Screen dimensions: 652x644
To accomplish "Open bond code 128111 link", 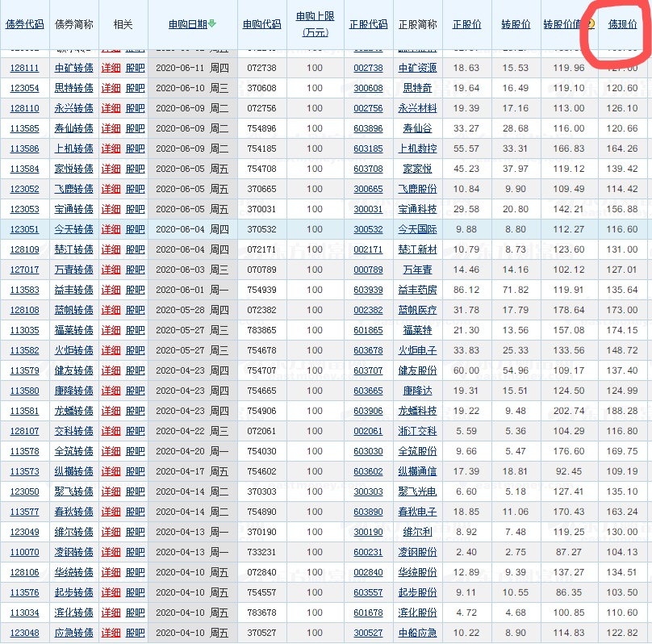I will 24,68.
